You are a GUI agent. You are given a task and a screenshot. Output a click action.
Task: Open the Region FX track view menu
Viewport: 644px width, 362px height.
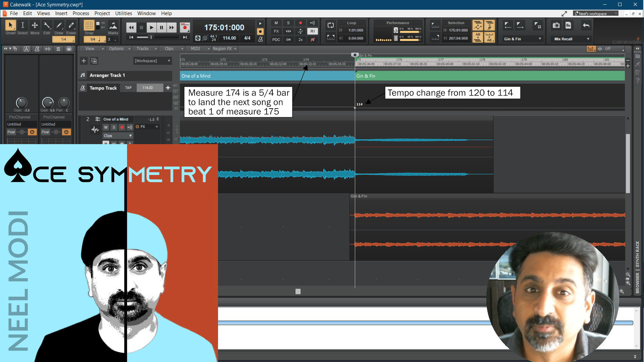pyautogui.click(x=224, y=49)
